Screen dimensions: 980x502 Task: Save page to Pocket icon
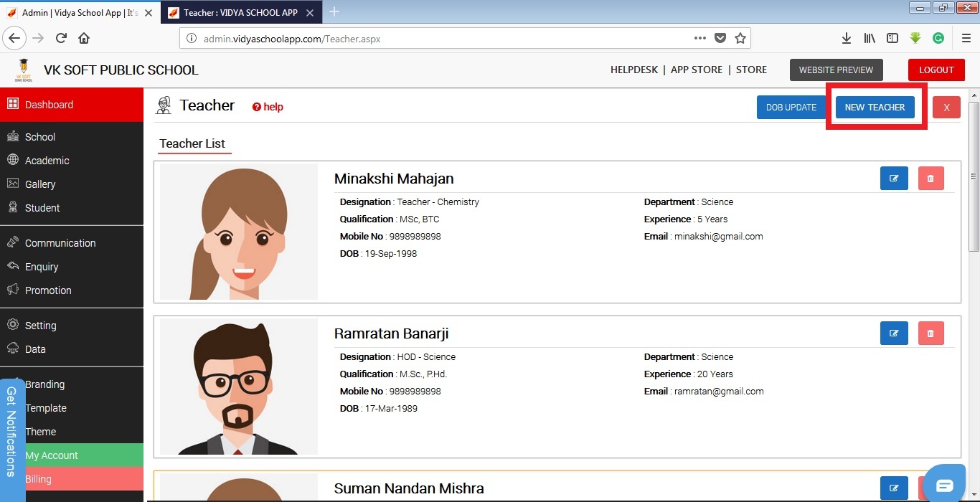point(720,38)
